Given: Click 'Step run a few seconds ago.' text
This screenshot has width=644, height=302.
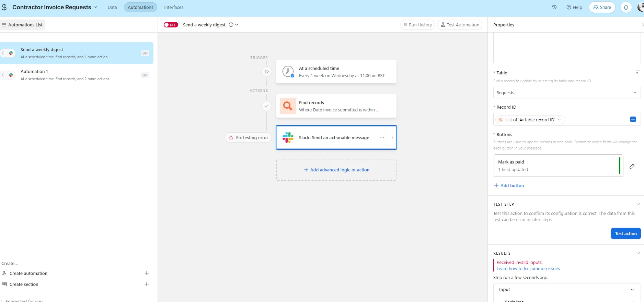Looking at the screenshot, I should (521, 277).
